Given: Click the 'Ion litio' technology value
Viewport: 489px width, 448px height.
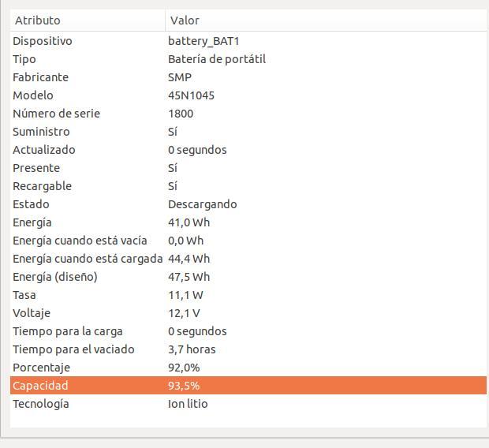Looking at the screenshot, I should (188, 404).
